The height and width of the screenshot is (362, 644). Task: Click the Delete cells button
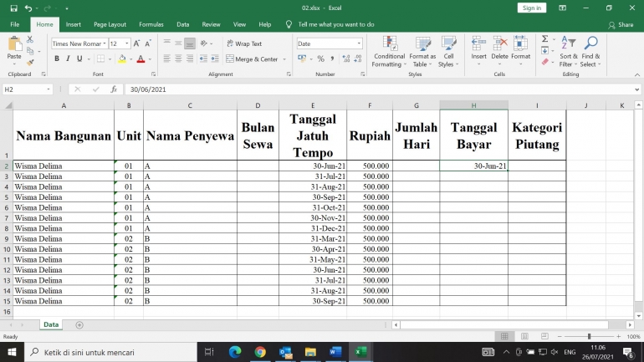(x=500, y=52)
